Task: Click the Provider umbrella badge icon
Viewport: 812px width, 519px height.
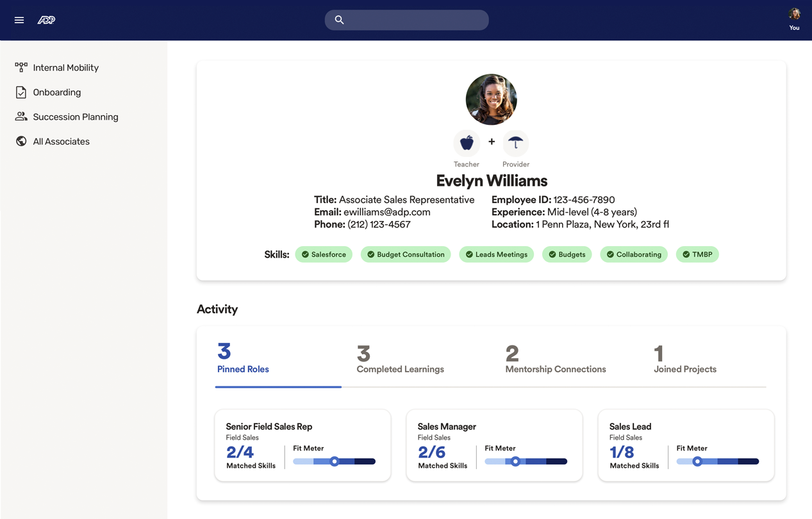Action: (515, 143)
